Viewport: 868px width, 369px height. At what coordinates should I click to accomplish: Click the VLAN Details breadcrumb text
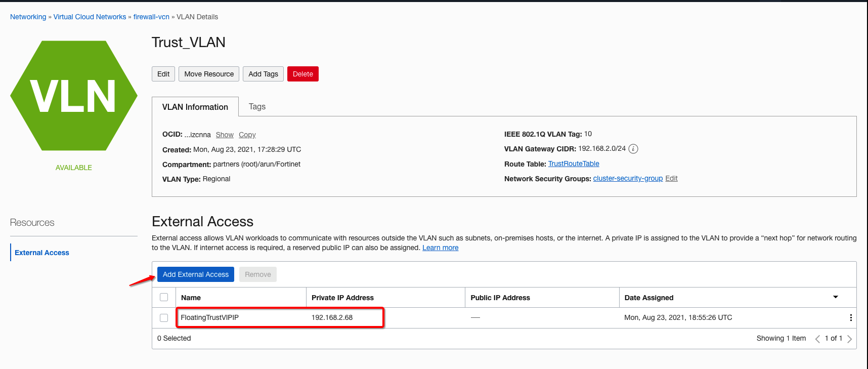coord(197,17)
